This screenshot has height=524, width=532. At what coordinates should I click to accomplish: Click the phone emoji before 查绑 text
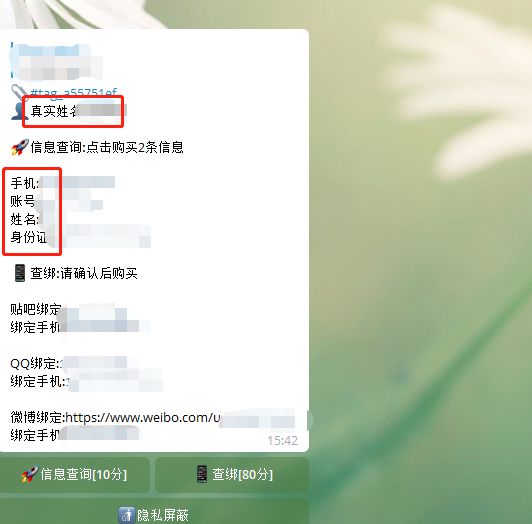click(x=20, y=273)
